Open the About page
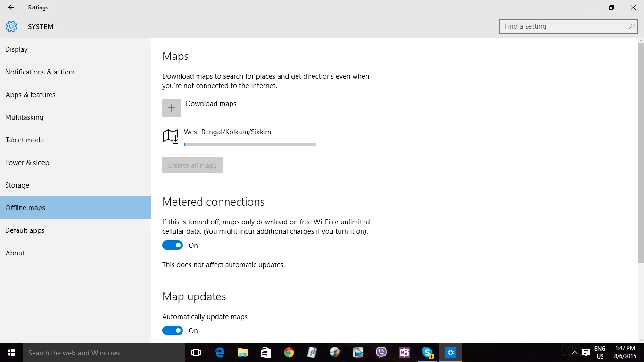 [x=75, y=253]
